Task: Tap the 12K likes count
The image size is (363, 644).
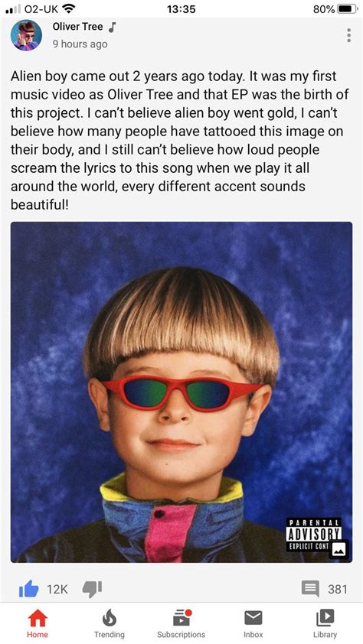Action: pos(57,590)
